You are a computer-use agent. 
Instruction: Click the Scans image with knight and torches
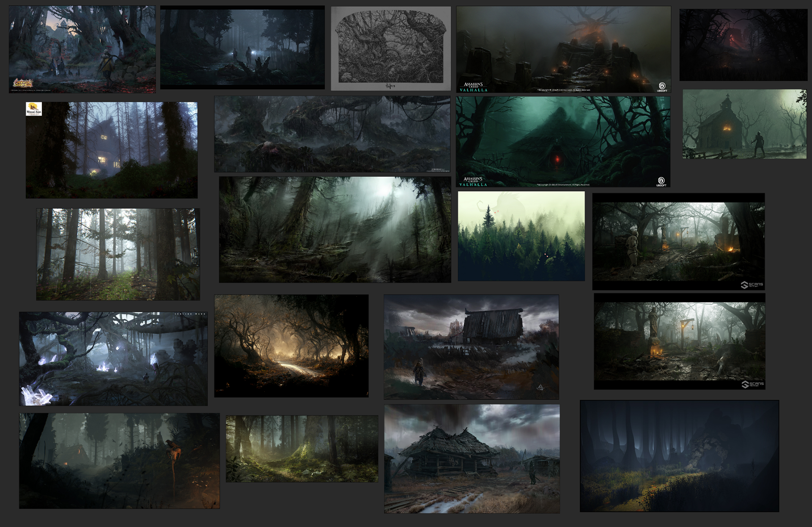[x=678, y=242]
